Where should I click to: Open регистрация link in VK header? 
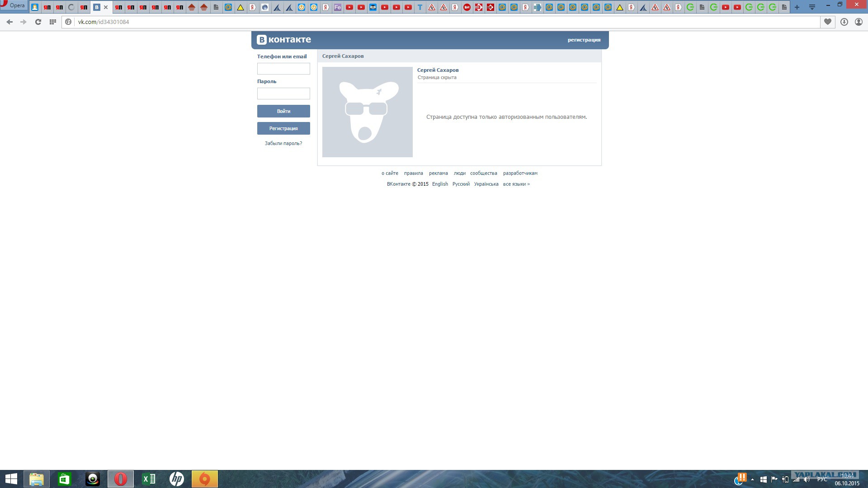click(x=584, y=40)
